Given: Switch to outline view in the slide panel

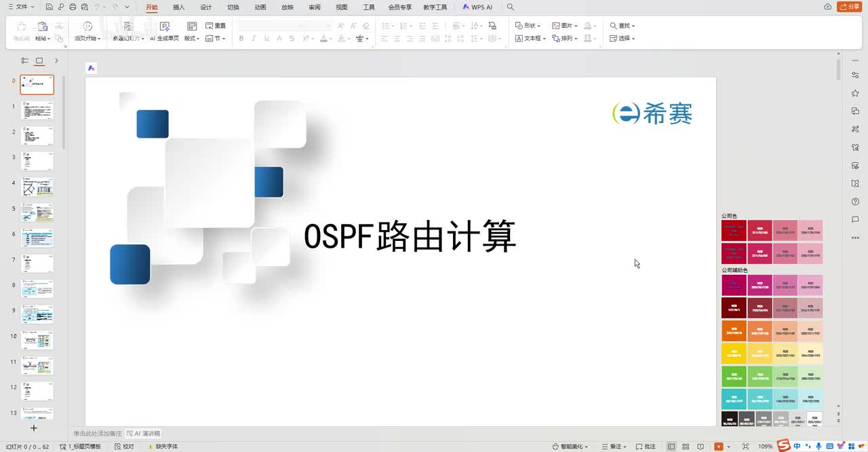Looking at the screenshot, I should [25, 60].
